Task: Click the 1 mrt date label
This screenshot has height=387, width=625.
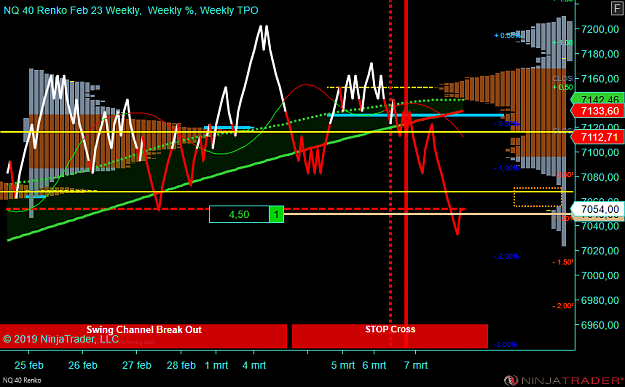Action: tap(216, 365)
